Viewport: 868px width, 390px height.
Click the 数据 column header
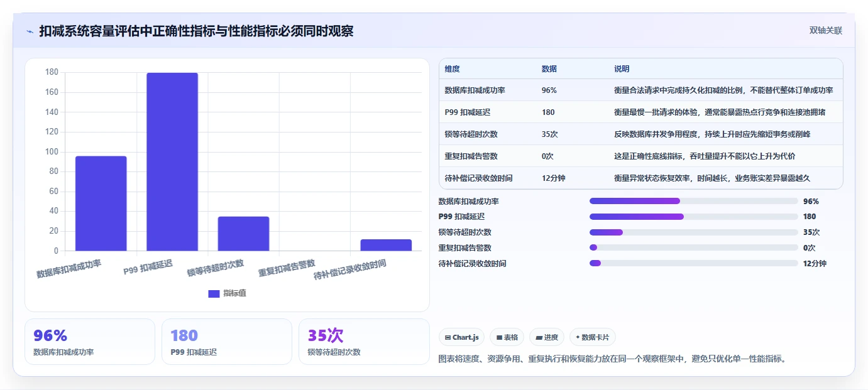pos(549,69)
